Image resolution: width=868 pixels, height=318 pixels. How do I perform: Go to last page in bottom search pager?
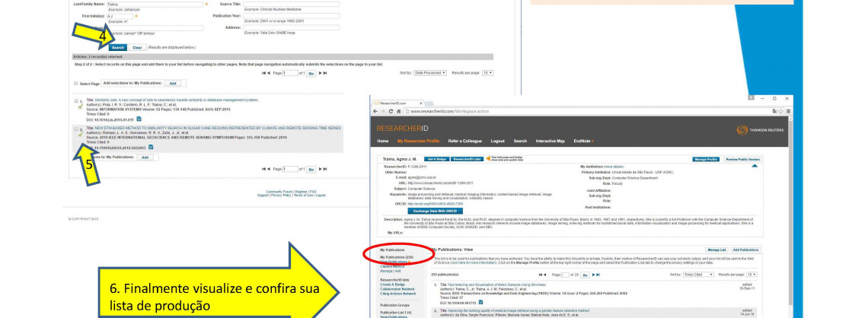point(326,169)
